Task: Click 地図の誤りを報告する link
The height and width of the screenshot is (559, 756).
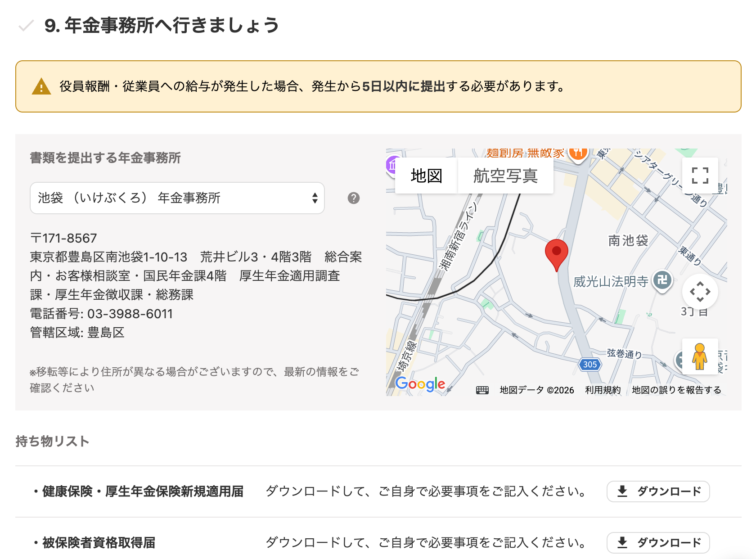Action: pyautogui.click(x=676, y=390)
